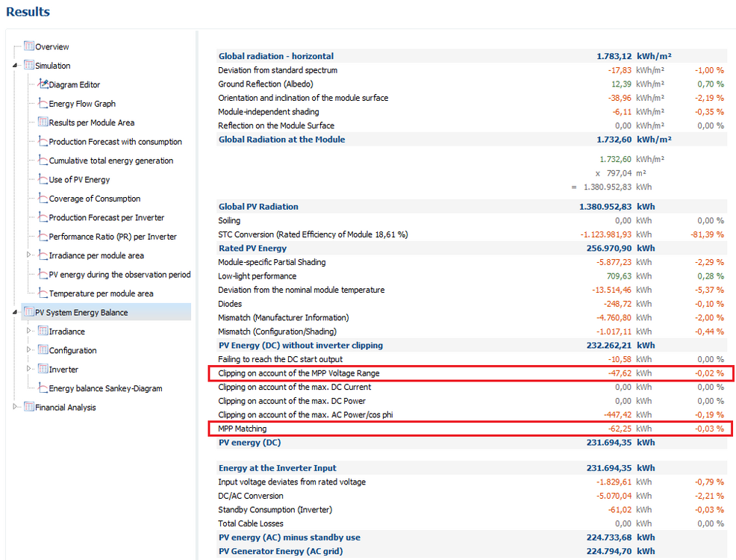Select the Global radiation - horizontal row heading
Viewport: 736px width, 560px height.
(x=276, y=56)
